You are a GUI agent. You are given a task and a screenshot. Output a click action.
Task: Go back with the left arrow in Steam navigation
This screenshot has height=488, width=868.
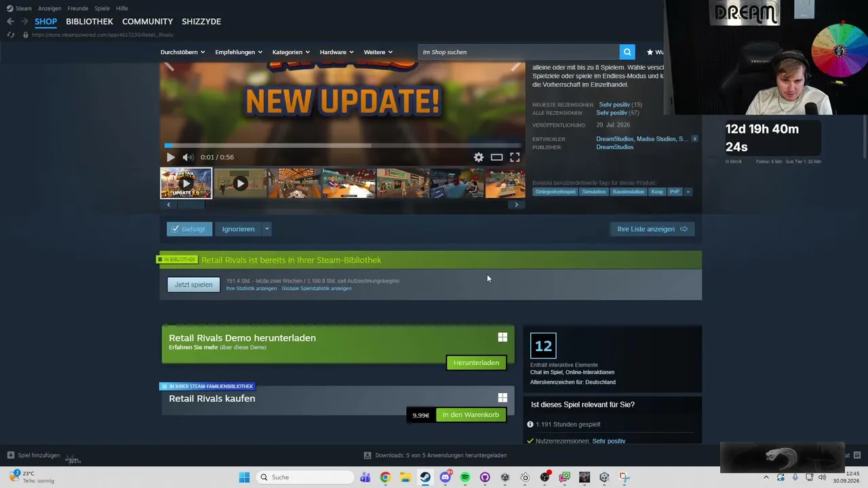point(10,22)
